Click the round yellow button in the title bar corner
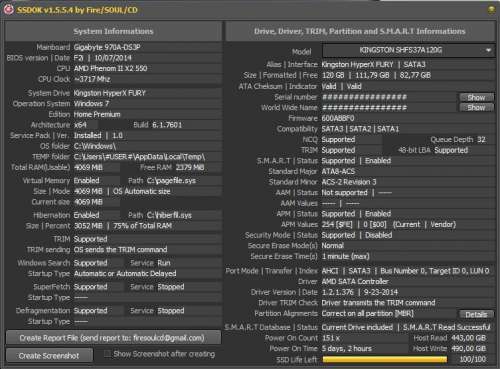 click(491, 10)
